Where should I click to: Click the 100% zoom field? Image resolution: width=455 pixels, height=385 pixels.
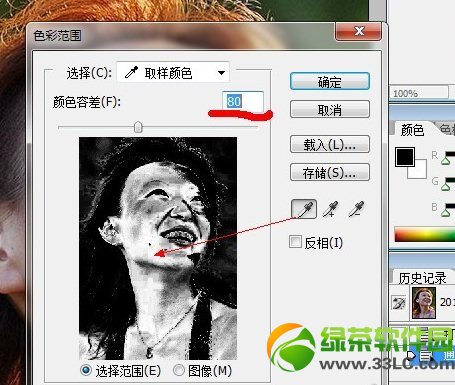click(419, 93)
